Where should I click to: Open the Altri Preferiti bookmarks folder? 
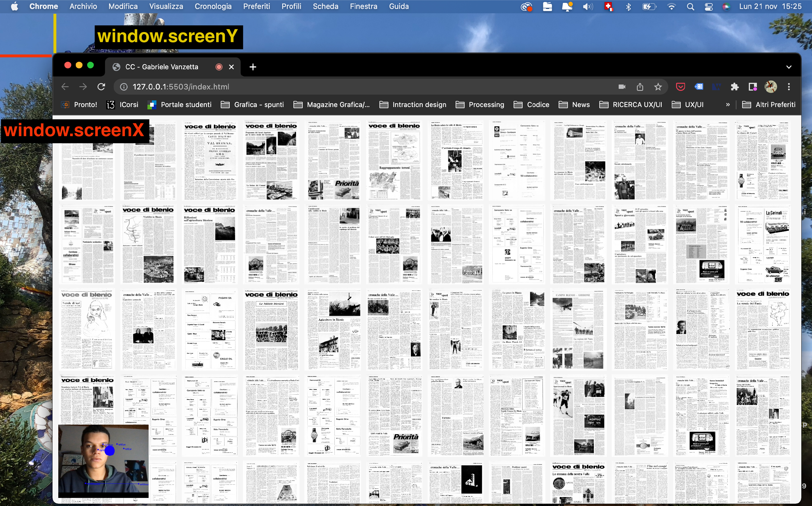(x=769, y=105)
